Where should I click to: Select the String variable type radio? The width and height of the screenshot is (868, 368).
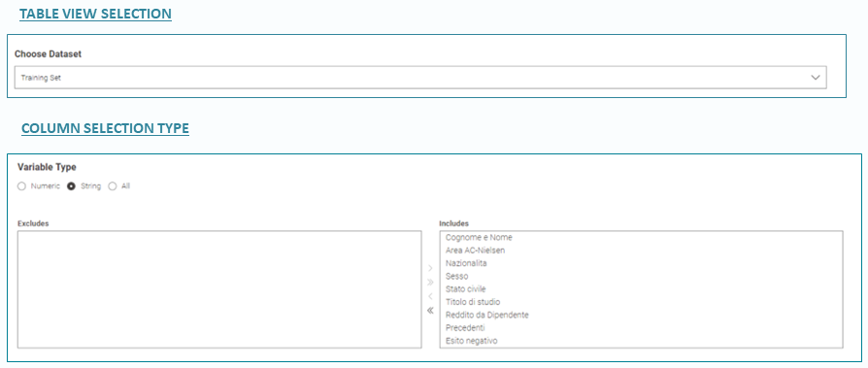tap(71, 186)
